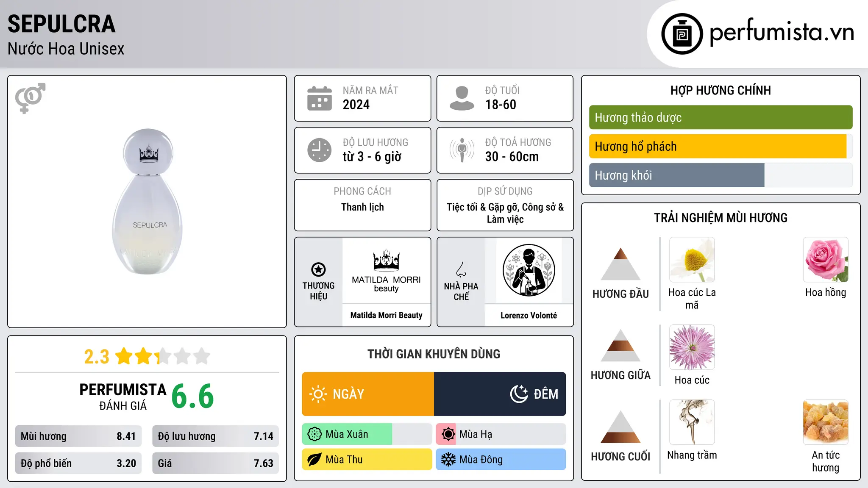Click the snowflake icon for Mùa Đông
The width and height of the screenshot is (868, 488).
(x=448, y=460)
